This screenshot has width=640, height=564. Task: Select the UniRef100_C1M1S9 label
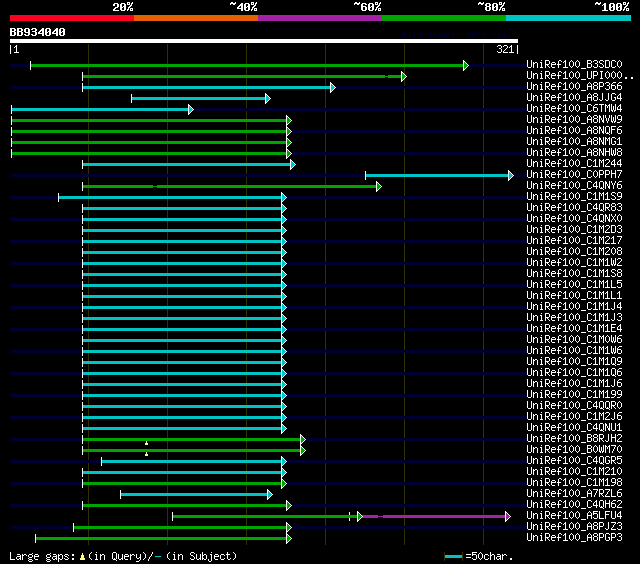[x=574, y=197]
